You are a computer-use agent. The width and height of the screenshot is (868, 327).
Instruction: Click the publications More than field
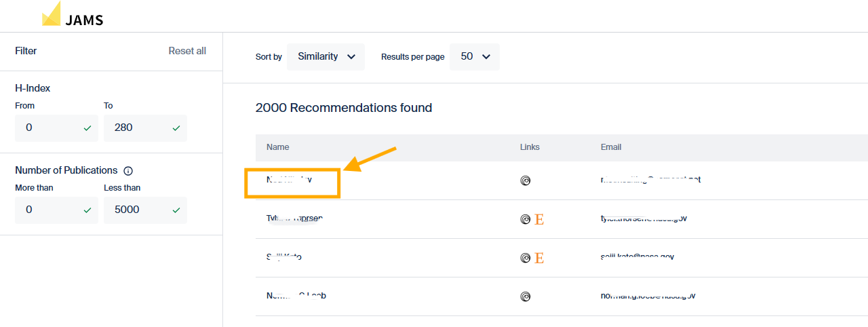pos(47,210)
